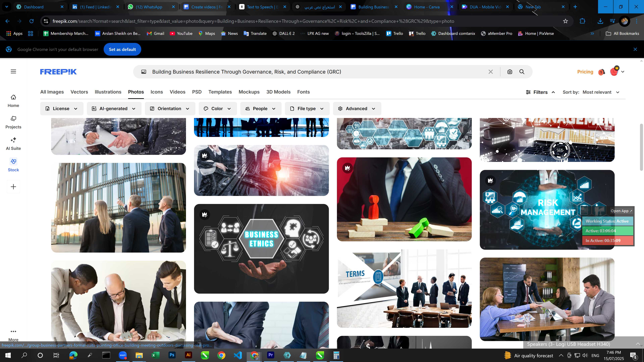Open the user avatar account menu
Screen dimensions: 644x362
(x=617, y=71)
